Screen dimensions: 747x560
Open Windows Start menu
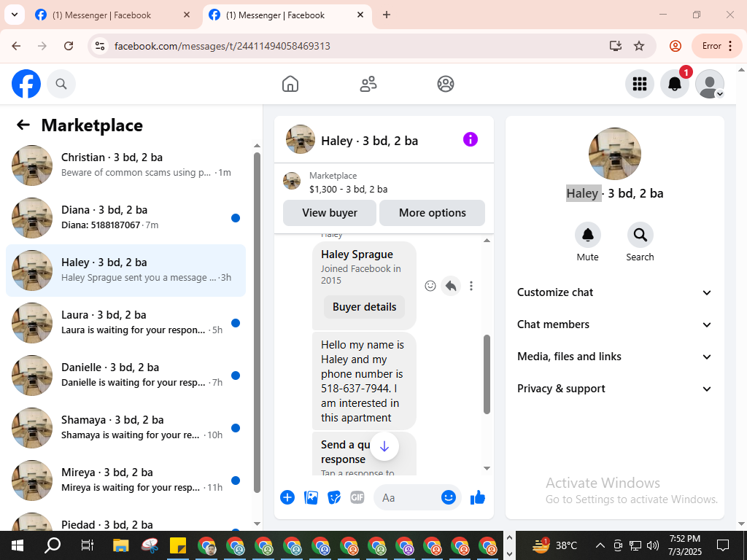click(18, 545)
